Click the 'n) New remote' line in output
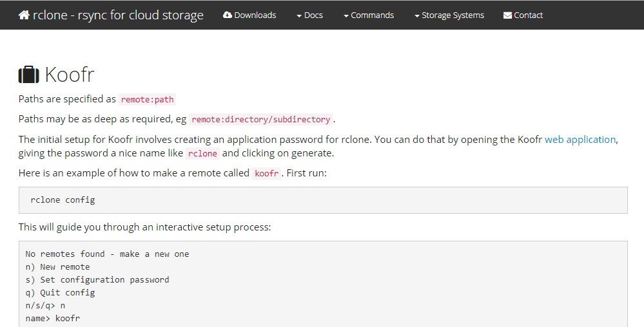 (57, 266)
